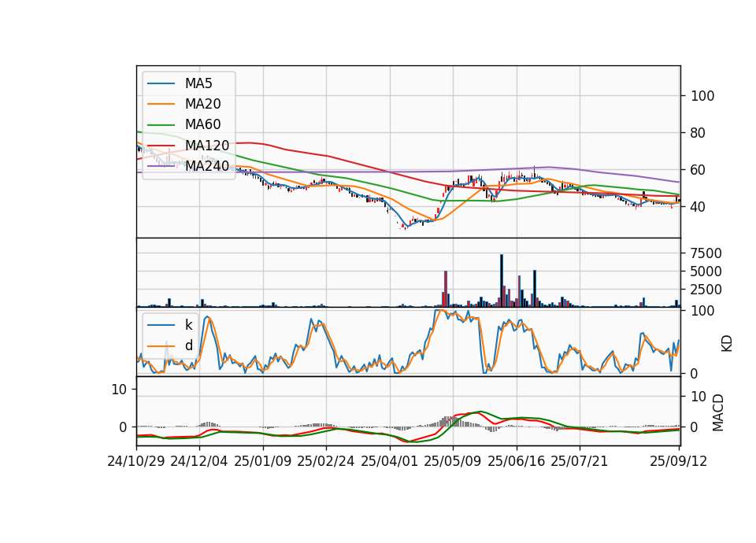Screen dimensions: 756x543
Task: Click the blue MA5 legend line sample
Action: [161, 83]
